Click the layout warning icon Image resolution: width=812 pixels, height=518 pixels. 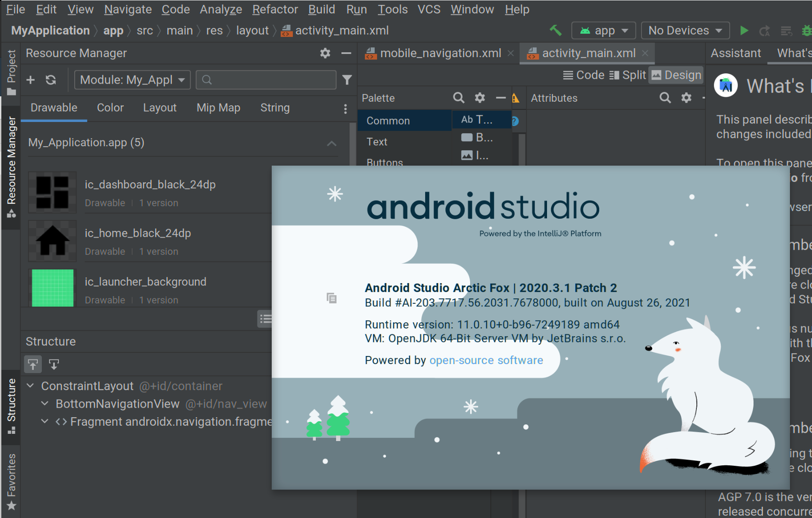[x=516, y=98]
